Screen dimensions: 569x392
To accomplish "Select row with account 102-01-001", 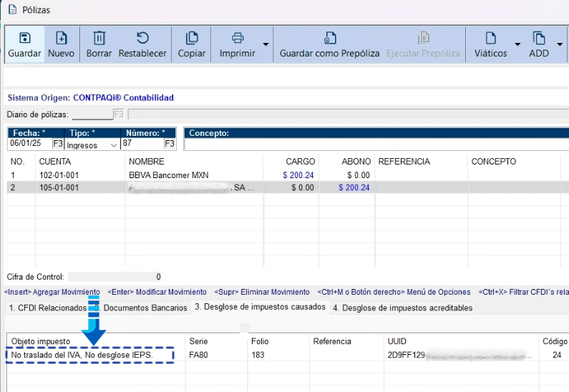I will 59,175.
